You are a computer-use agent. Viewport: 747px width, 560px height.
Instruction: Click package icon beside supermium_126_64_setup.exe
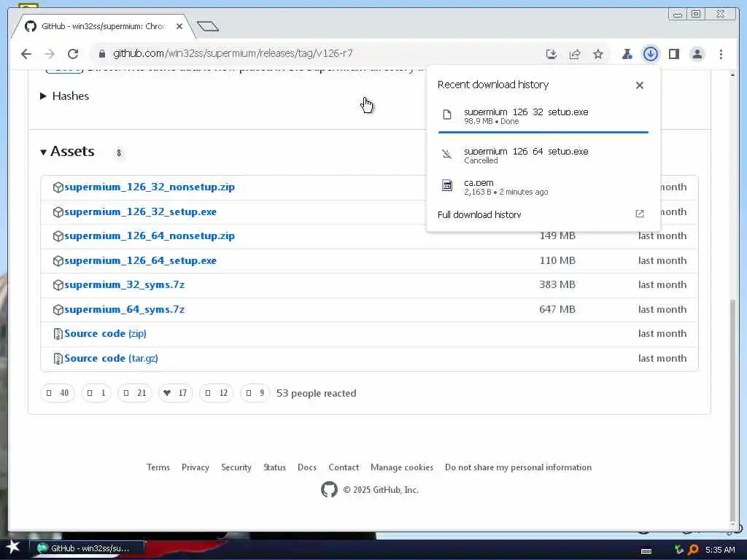(x=58, y=261)
